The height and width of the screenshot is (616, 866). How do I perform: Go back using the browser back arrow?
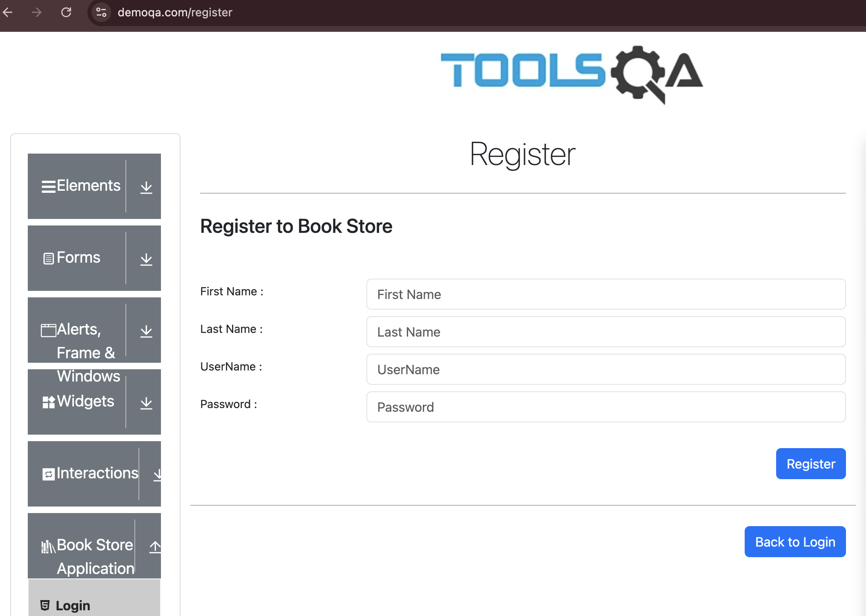(8, 12)
